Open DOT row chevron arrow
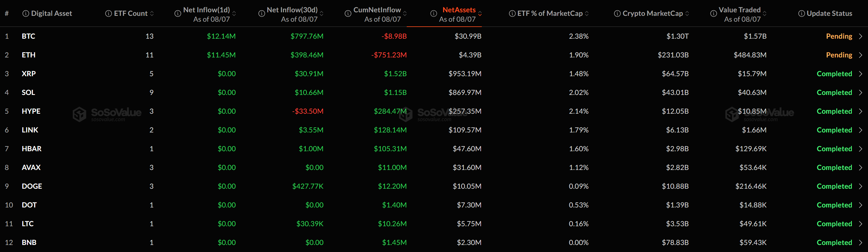The width and height of the screenshot is (868, 252). point(860,205)
